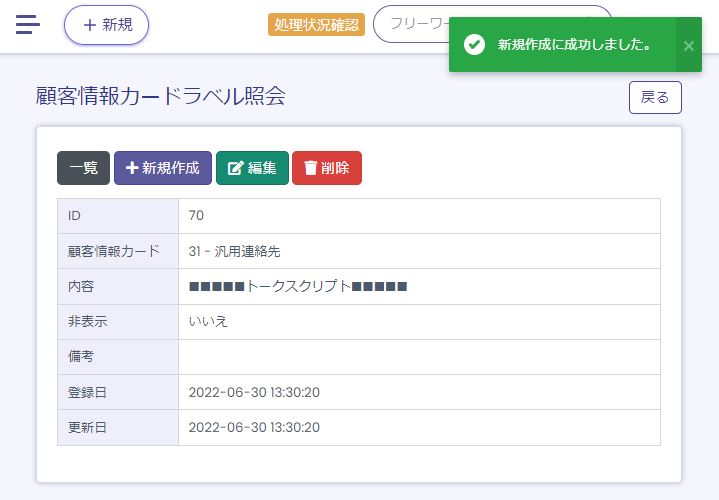Click the 登録日 timestamp value
Screen dimensions: 719x500
click(254, 392)
